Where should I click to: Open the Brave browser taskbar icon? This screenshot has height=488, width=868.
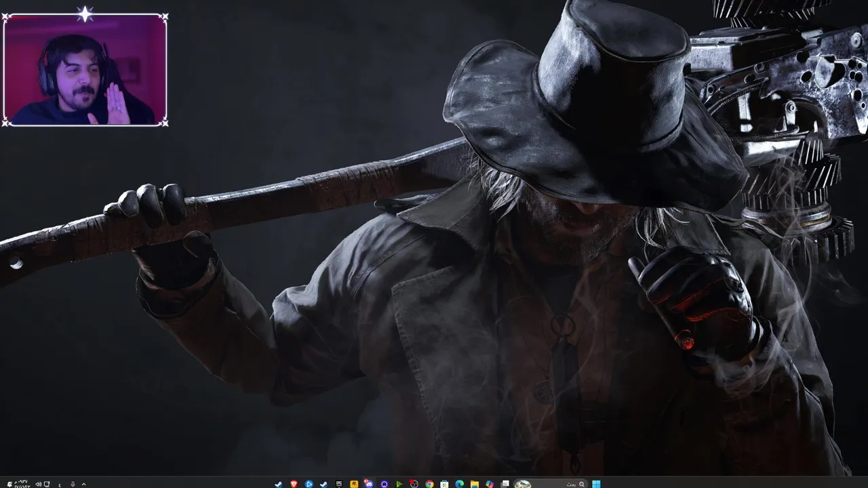(294, 484)
